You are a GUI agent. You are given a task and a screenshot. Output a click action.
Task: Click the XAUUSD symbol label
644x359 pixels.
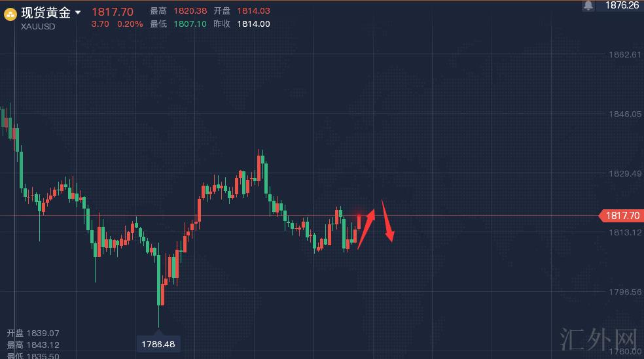(x=38, y=25)
